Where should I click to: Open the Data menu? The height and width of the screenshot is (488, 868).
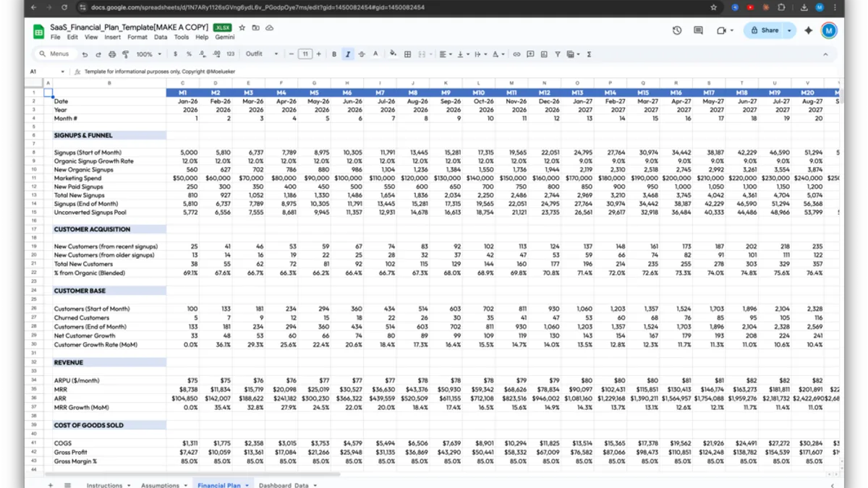[161, 37]
